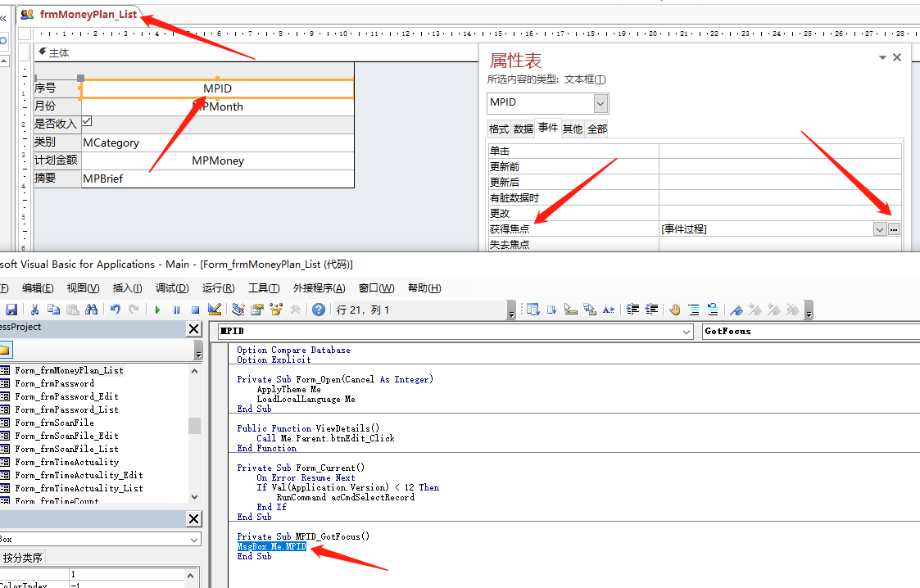
Task: Click the Indent icon in Edit toolbar
Action: coord(632,310)
